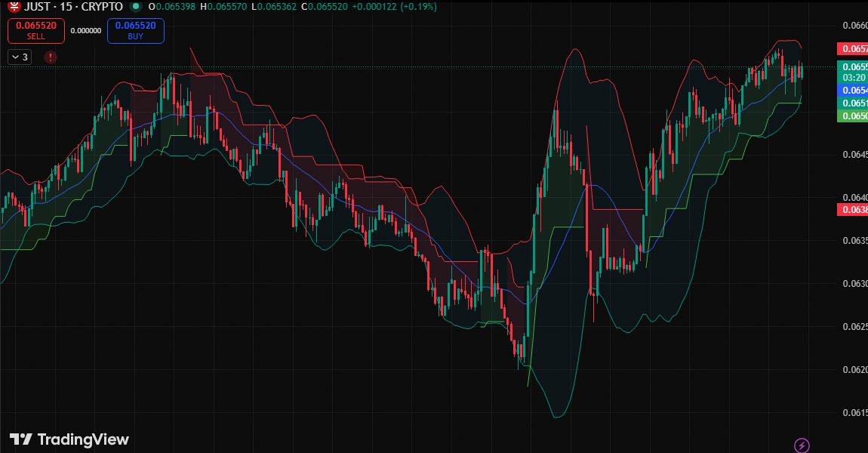
Task: Click the green market status dot
Action: point(134,7)
